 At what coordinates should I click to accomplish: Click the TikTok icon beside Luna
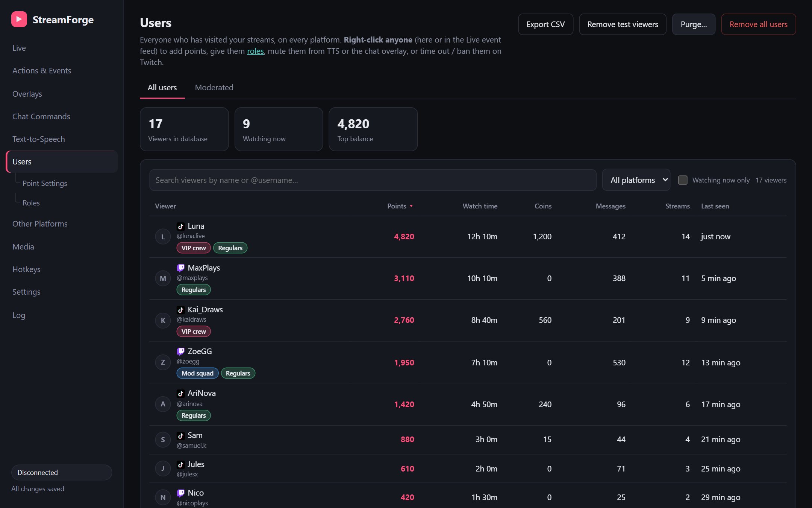coord(180,226)
